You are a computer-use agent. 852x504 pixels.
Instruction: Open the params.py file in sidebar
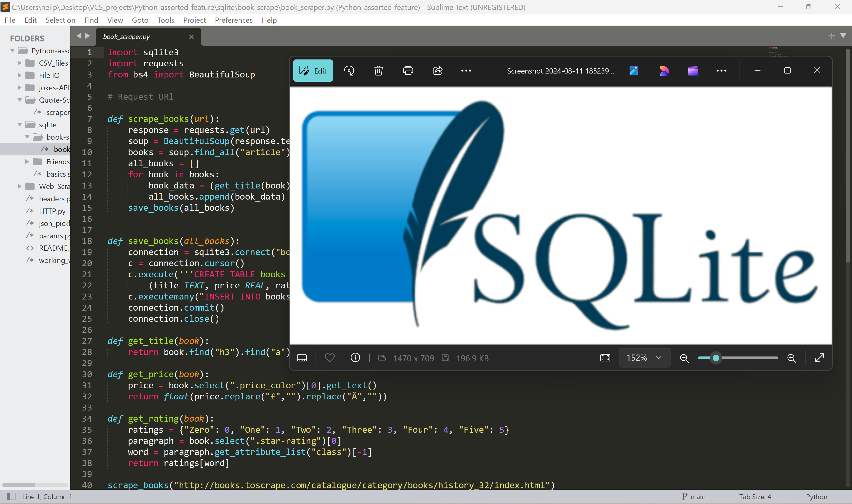coord(55,236)
